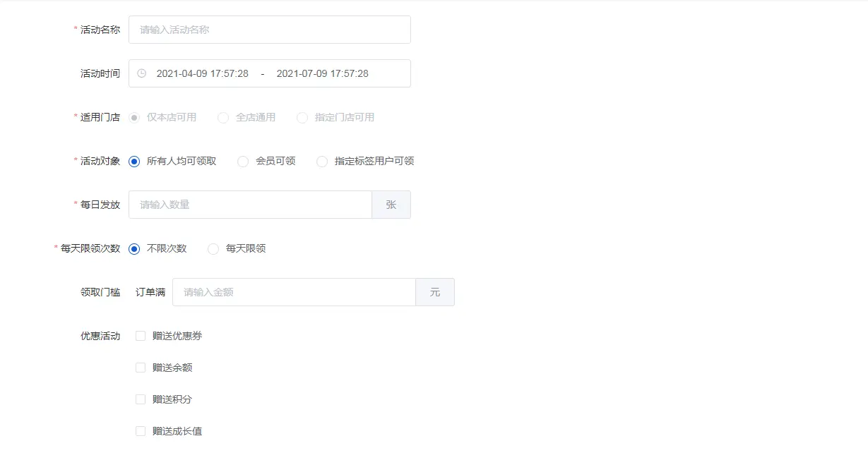The image size is (868, 460).
Task: Click the clock icon in the date range field
Action: [142, 73]
